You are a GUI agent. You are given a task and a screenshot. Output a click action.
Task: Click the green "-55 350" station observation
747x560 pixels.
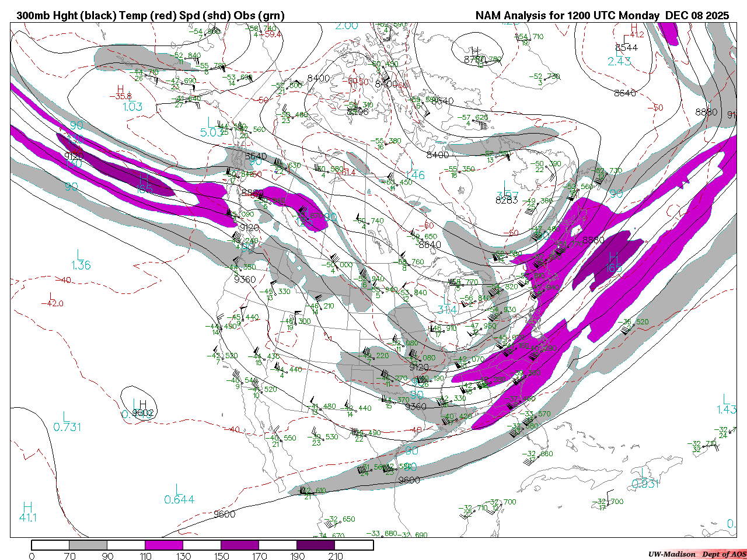click(460, 169)
